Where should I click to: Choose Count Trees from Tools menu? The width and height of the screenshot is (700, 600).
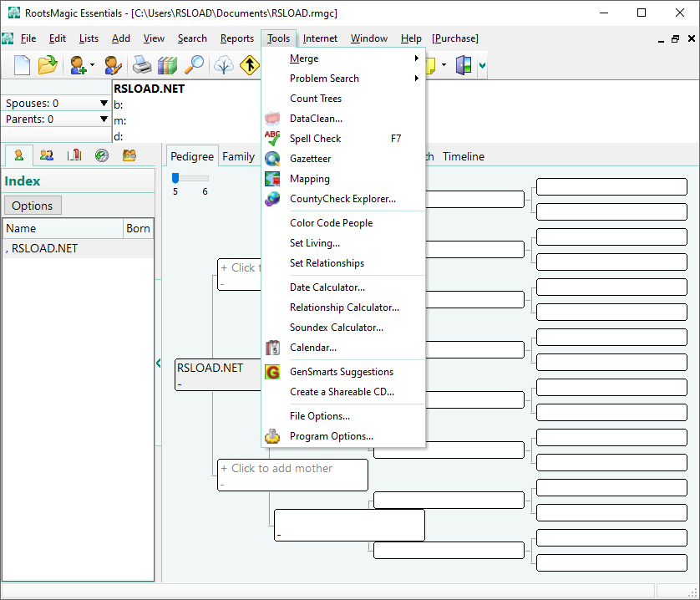pos(316,99)
